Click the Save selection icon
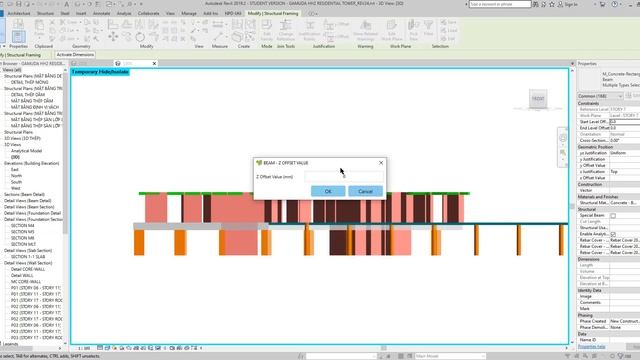The image size is (640, 360). 449,22
